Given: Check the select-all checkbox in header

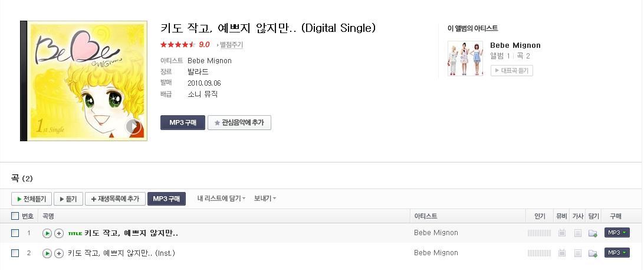Looking at the screenshot, I should 15,216.
